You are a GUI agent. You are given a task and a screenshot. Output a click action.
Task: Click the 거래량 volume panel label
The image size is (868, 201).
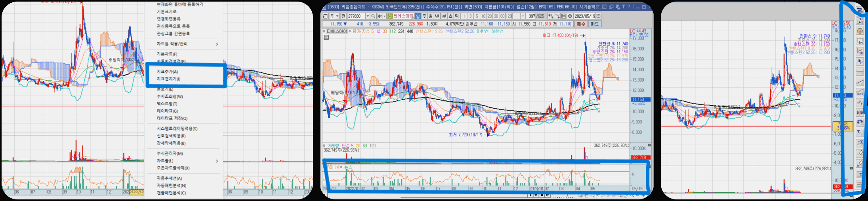point(333,146)
